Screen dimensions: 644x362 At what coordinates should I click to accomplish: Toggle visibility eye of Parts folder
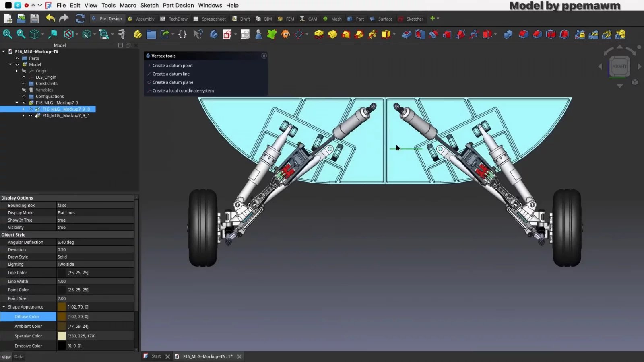pos(17,58)
